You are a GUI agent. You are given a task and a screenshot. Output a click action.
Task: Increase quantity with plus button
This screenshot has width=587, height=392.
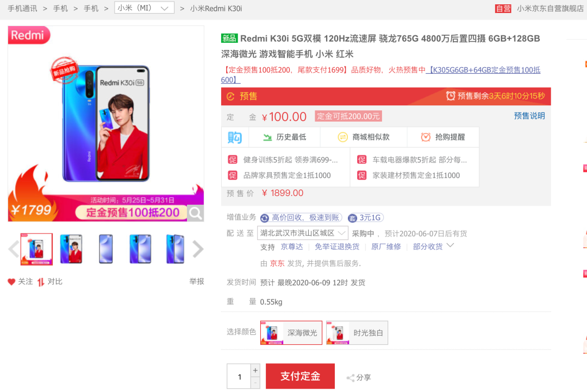255,370
